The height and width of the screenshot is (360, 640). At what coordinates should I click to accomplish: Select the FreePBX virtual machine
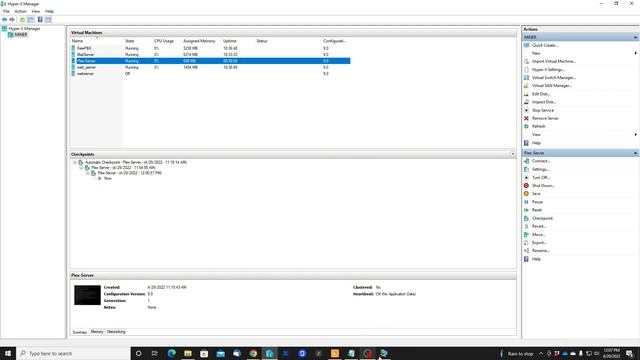pos(84,48)
